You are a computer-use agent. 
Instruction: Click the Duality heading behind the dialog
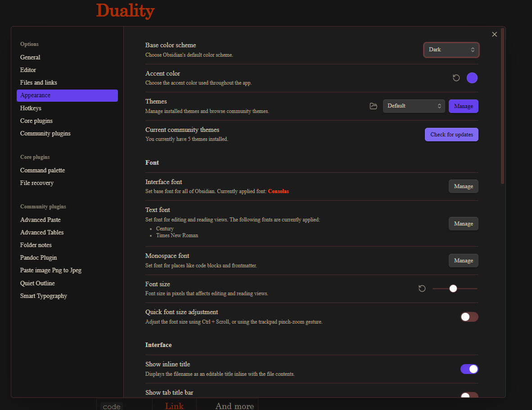[x=125, y=10]
